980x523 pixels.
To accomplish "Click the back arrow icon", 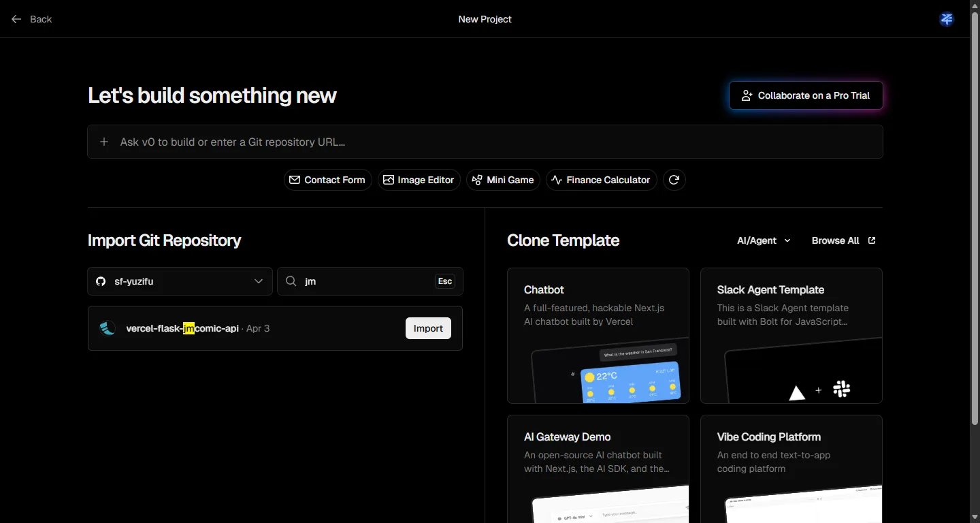I will coord(16,19).
